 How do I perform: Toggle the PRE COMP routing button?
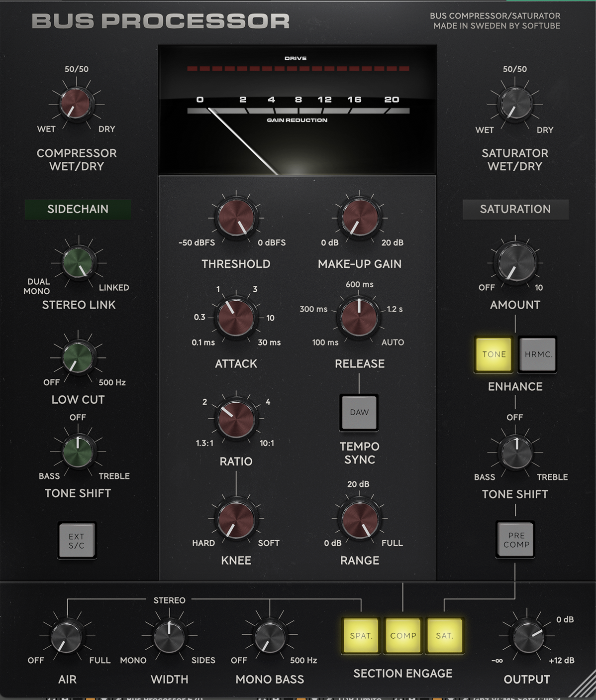click(516, 540)
